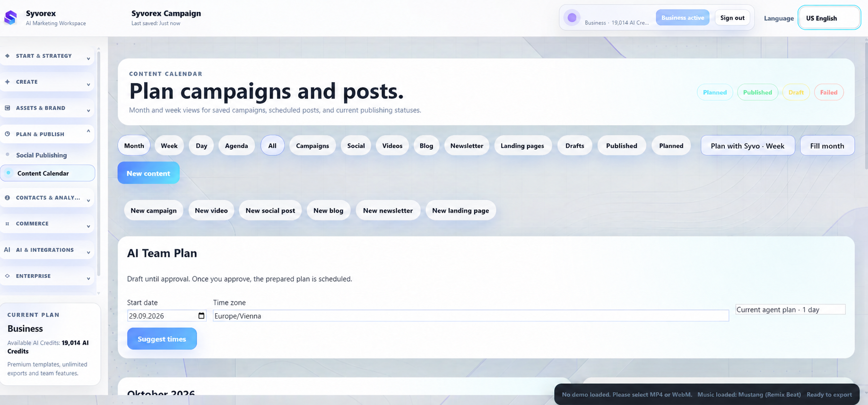Click the Published status legend pill
This screenshot has height=405, width=868.
[x=757, y=92]
